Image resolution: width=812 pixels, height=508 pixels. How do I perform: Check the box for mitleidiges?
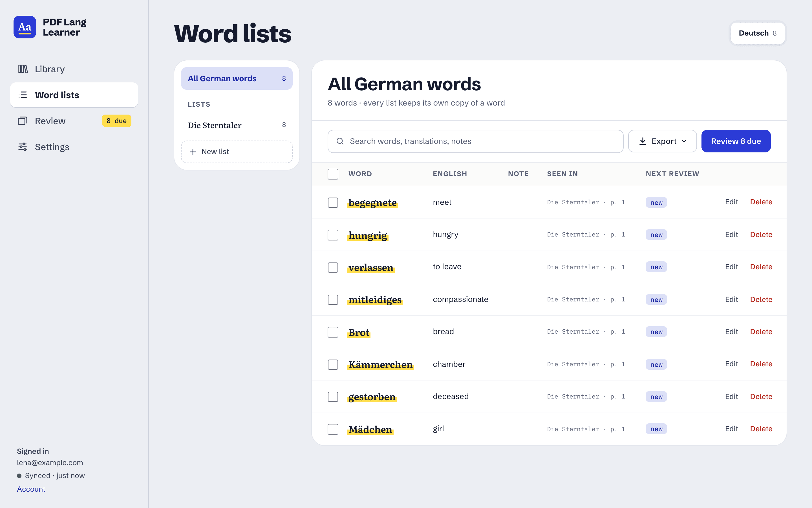(333, 300)
